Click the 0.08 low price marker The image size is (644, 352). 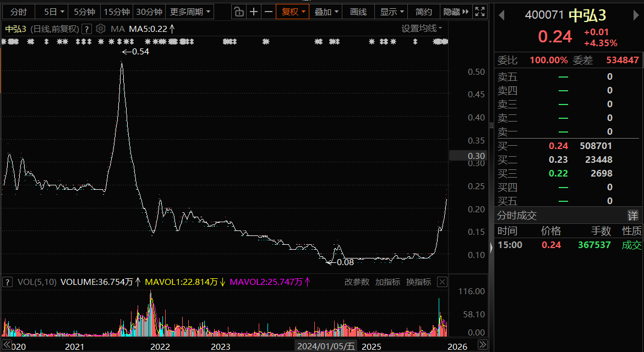(341, 262)
